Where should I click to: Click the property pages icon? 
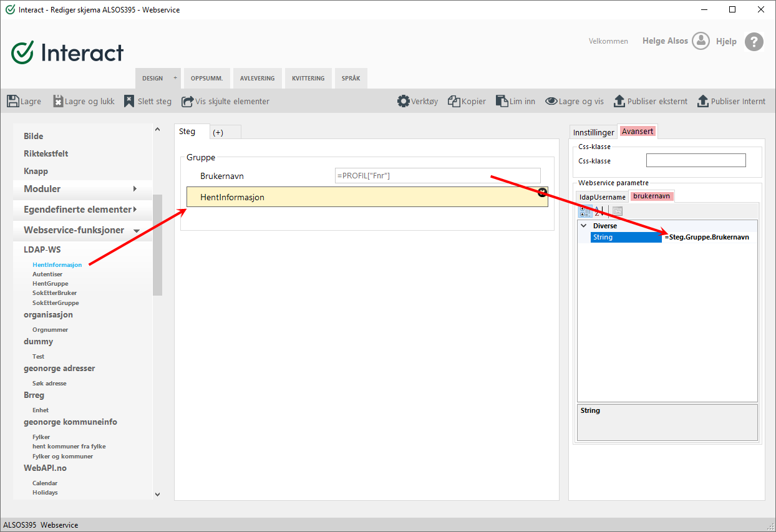pyautogui.click(x=618, y=211)
